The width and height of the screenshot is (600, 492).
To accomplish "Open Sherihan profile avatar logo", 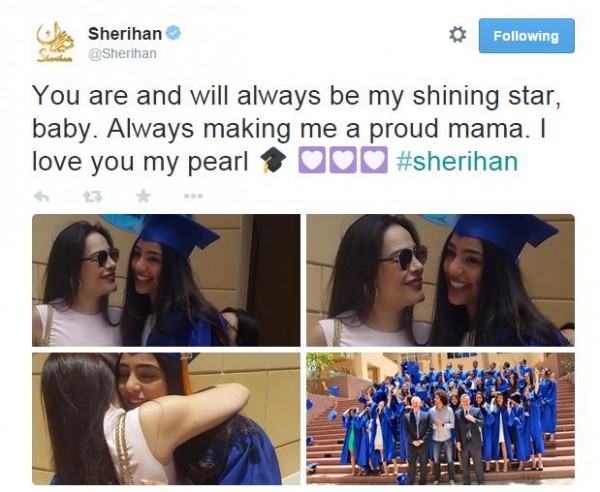I will (x=55, y=42).
